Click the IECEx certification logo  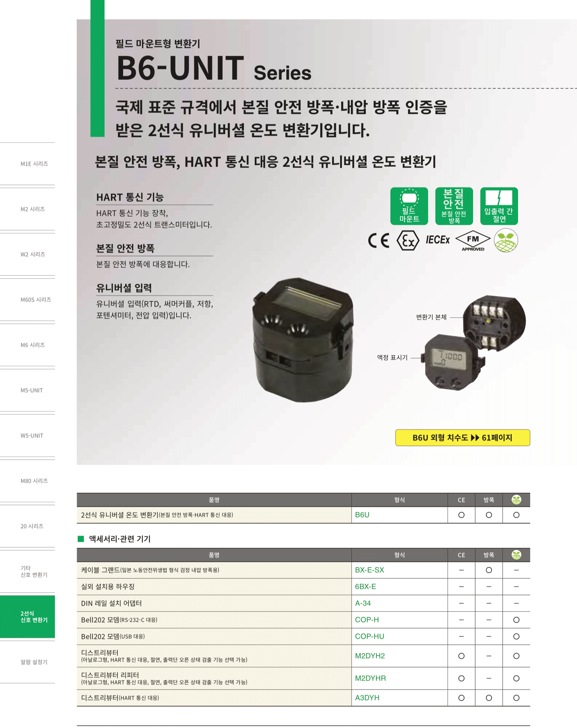[x=437, y=240]
